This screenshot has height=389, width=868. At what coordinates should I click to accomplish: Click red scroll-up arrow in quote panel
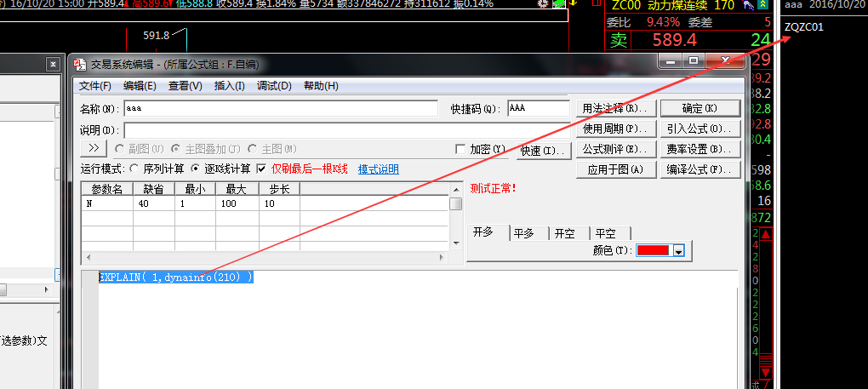[766, 235]
